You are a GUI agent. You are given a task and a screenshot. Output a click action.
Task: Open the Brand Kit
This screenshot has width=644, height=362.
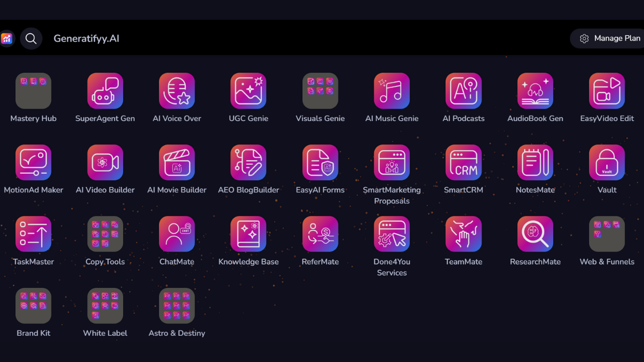pyautogui.click(x=33, y=306)
